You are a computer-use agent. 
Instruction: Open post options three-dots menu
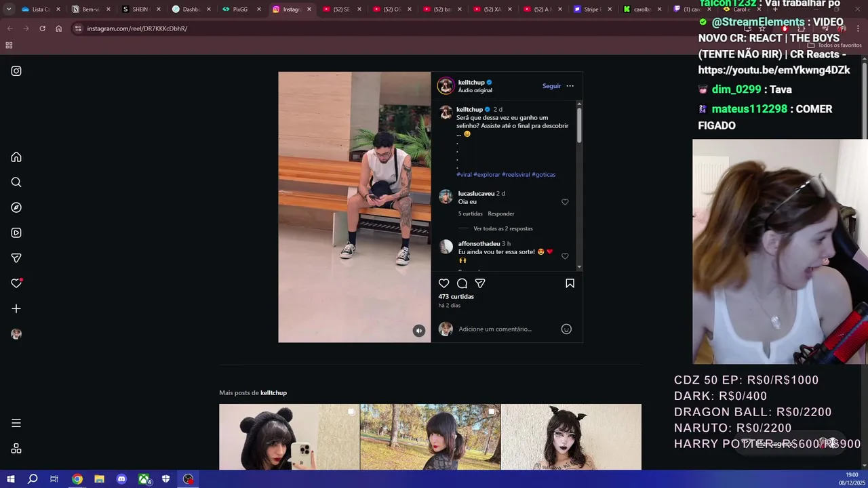click(x=570, y=86)
